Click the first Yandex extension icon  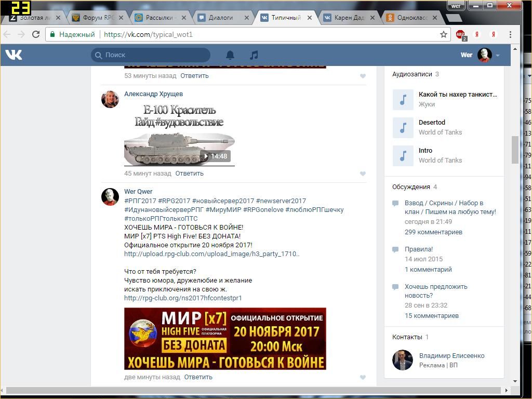pyautogui.click(x=477, y=34)
